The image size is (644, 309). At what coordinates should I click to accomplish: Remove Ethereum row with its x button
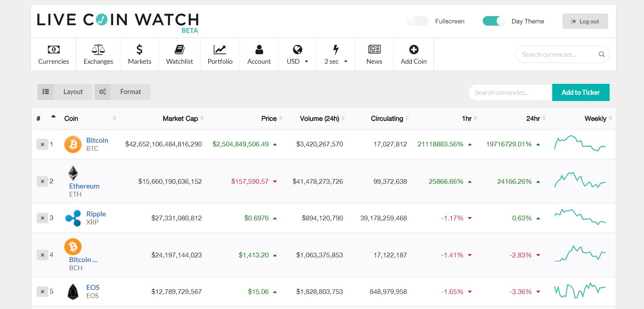pyautogui.click(x=42, y=181)
